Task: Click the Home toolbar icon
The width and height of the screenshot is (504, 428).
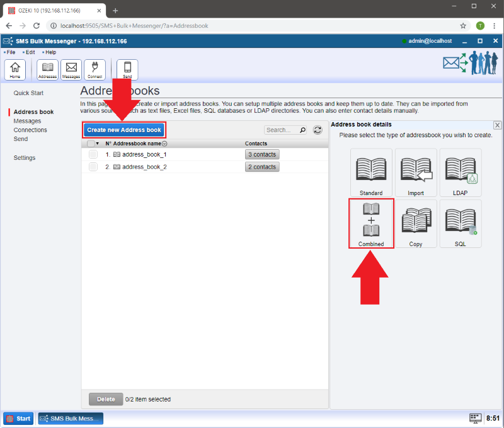Action: pos(15,69)
